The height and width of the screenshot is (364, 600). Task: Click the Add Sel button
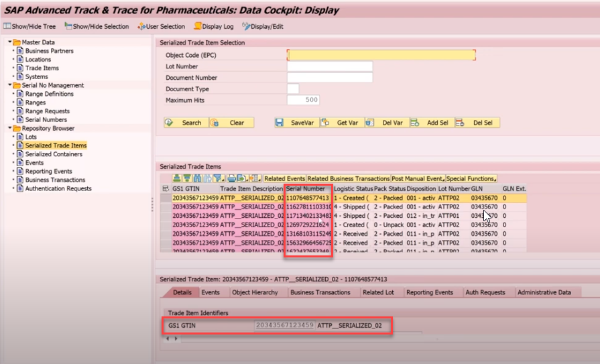pyautogui.click(x=432, y=123)
